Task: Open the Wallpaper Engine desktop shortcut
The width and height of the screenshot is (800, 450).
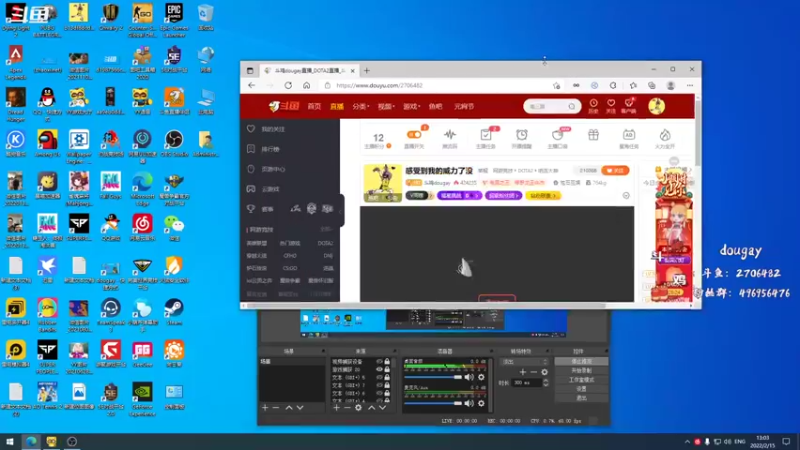Action: pos(79,146)
